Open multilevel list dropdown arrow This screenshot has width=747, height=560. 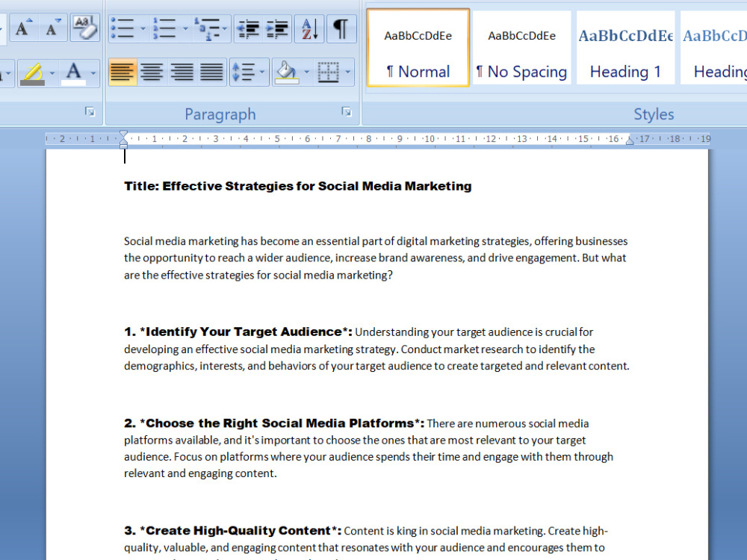click(226, 29)
